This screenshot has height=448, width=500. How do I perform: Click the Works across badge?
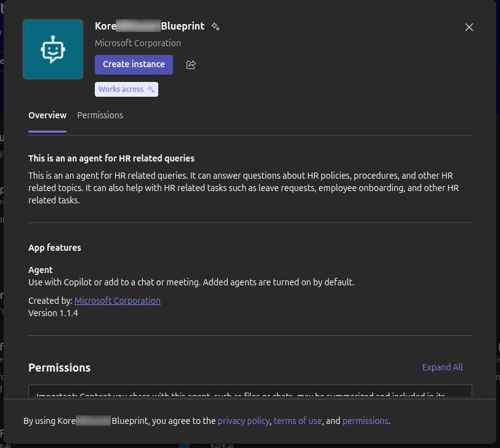[x=126, y=89]
